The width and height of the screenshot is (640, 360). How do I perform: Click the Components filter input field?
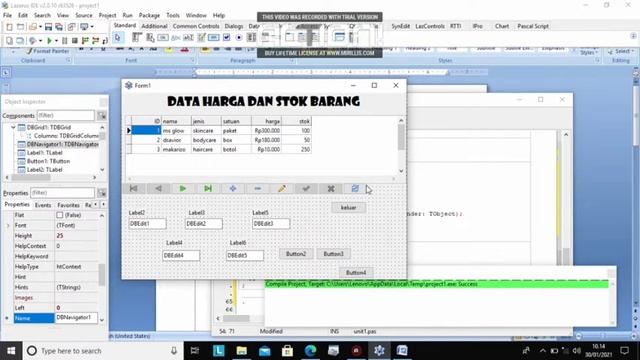point(66,116)
